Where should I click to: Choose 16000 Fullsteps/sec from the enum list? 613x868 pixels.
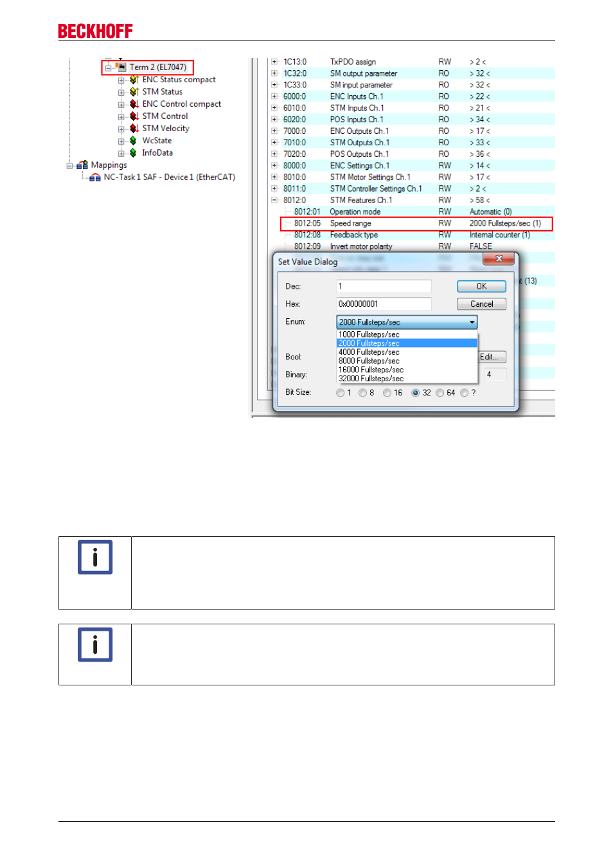[x=407, y=370]
